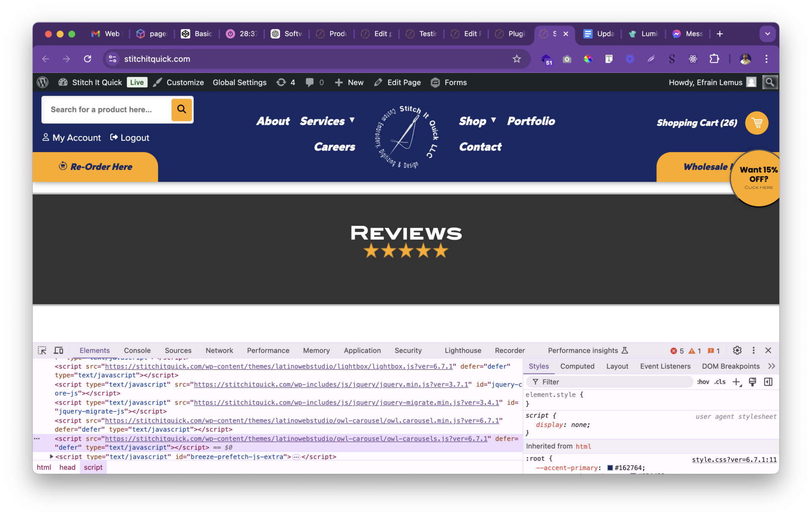The image size is (812, 517).
Task: Open the Application tab
Action: pyautogui.click(x=362, y=350)
